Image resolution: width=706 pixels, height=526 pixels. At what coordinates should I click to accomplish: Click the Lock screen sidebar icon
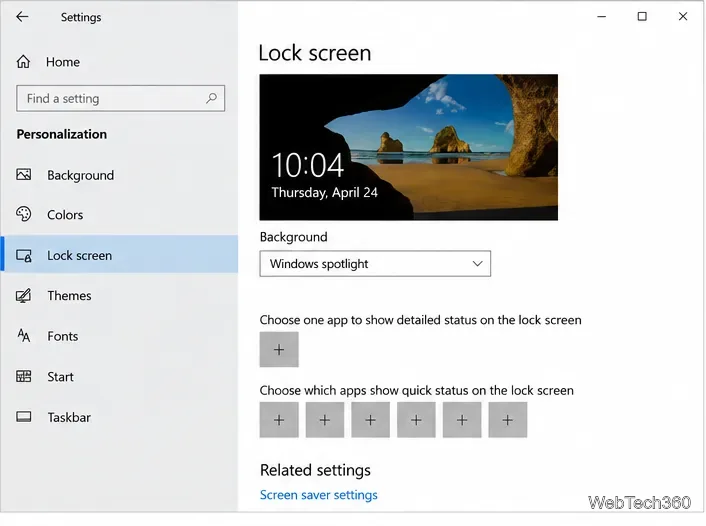tap(23, 255)
